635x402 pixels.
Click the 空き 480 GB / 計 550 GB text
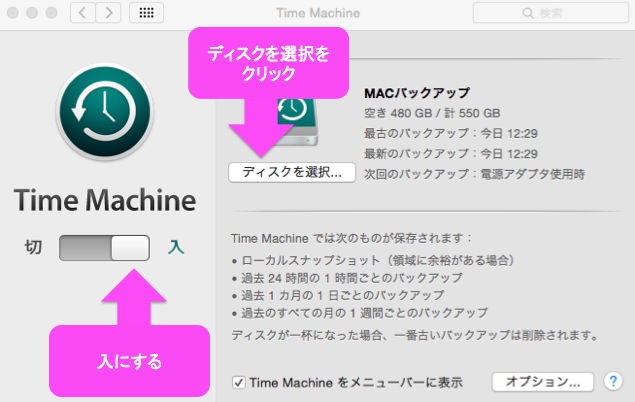coord(432,113)
